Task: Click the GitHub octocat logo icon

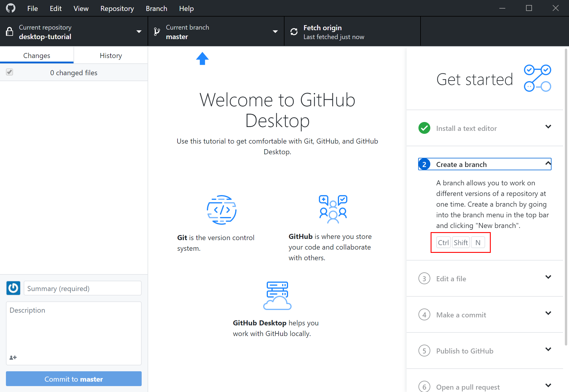Action: pyautogui.click(x=11, y=8)
